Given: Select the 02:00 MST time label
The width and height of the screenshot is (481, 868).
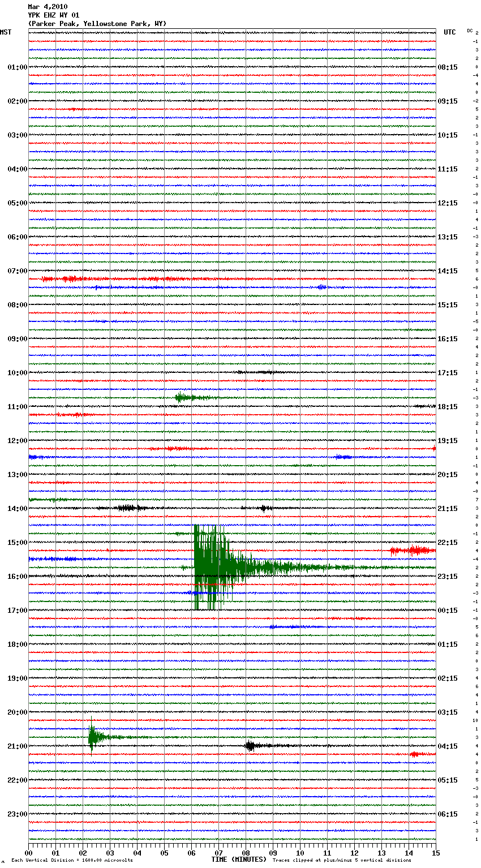Looking at the screenshot, I should (18, 101).
